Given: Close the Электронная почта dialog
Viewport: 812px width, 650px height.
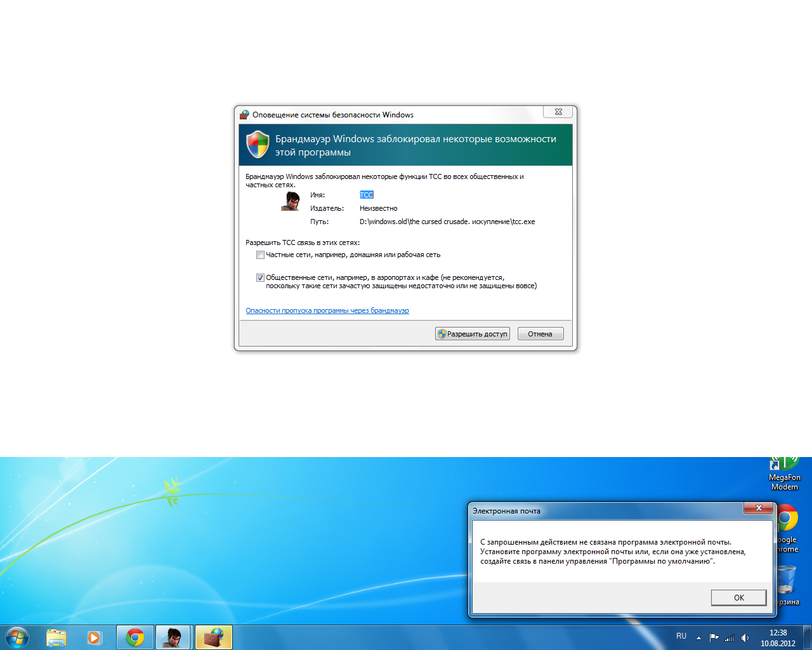Looking at the screenshot, I should (759, 508).
